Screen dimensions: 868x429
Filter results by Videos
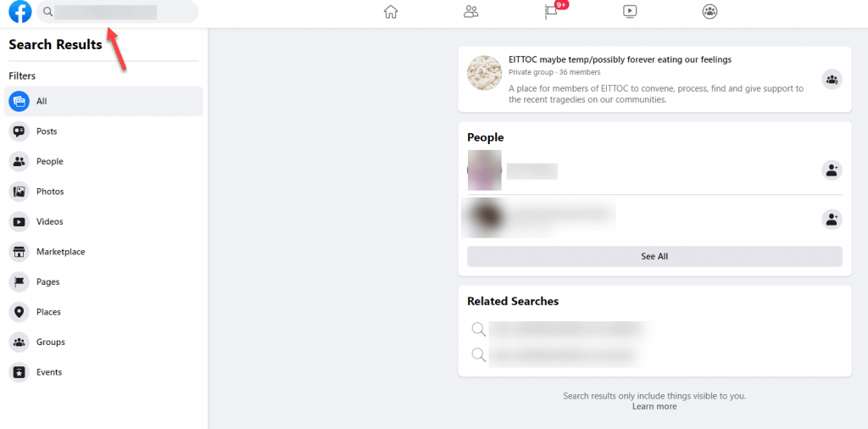(x=103, y=221)
